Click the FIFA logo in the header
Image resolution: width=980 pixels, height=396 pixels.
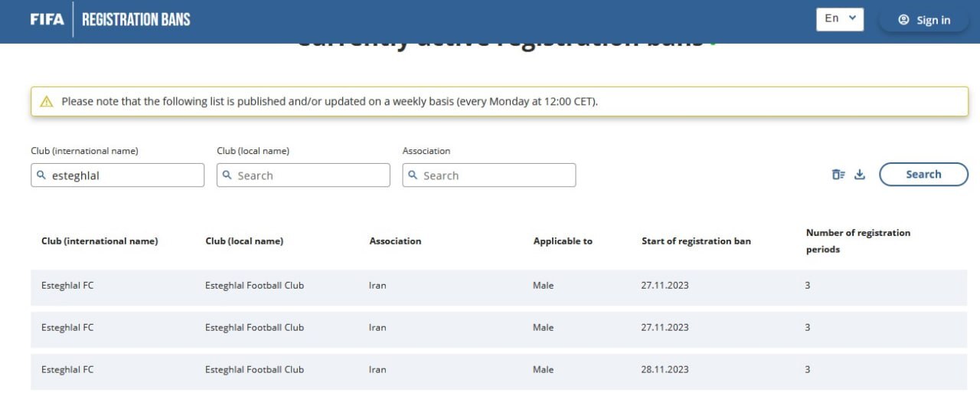(47, 19)
